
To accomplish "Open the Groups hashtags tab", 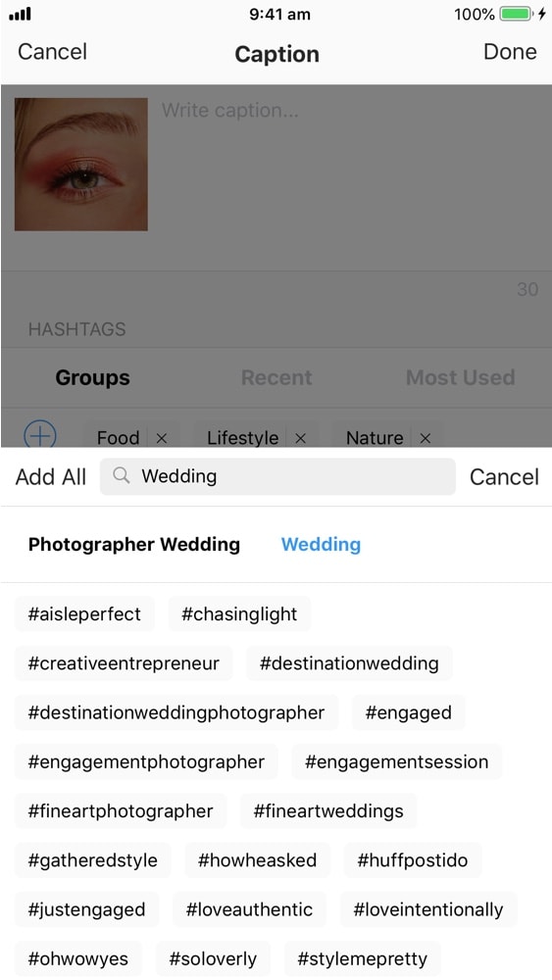I will point(92,377).
